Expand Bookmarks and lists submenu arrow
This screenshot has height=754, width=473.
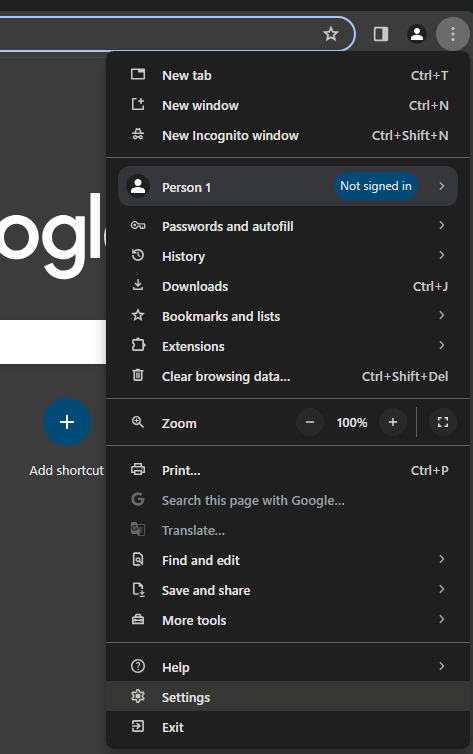pos(442,315)
